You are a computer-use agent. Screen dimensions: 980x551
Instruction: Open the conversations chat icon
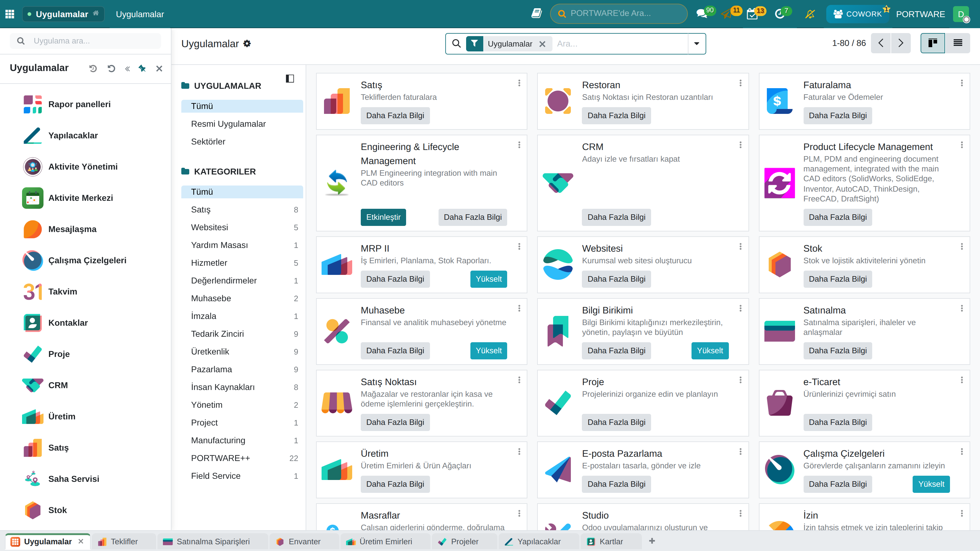pyautogui.click(x=702, y=14)
